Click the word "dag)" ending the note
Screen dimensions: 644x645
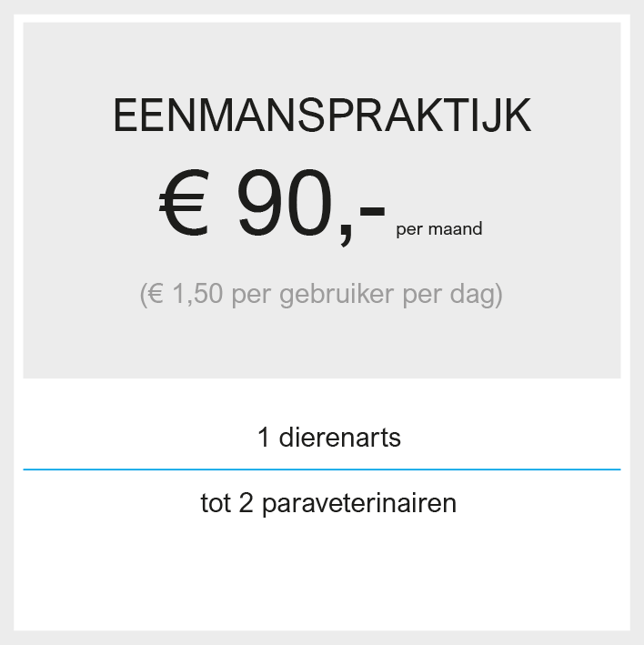point(477,296)
